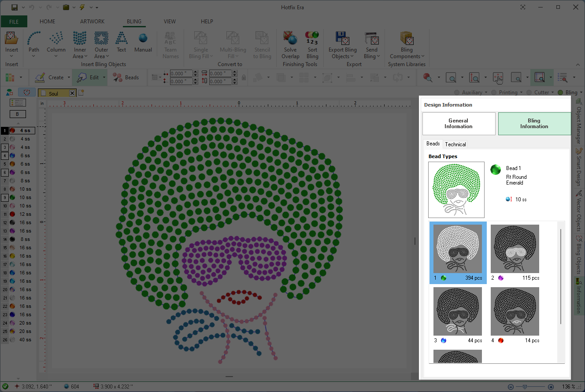Select bead thumbnail 4 with 14 pcs

(x=515, y=315)
